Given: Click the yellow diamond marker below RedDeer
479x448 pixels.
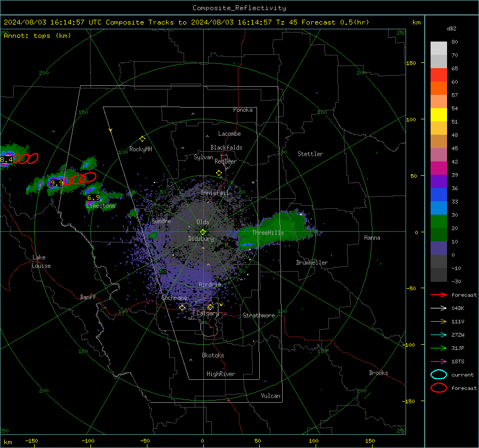Looking at the screenshot, I should tap(219, 173).
